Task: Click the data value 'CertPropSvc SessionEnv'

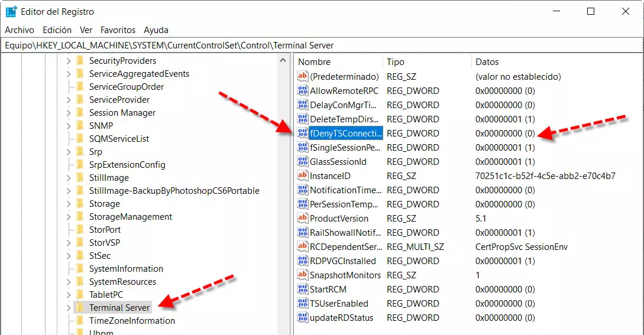Action: [522, 247]
